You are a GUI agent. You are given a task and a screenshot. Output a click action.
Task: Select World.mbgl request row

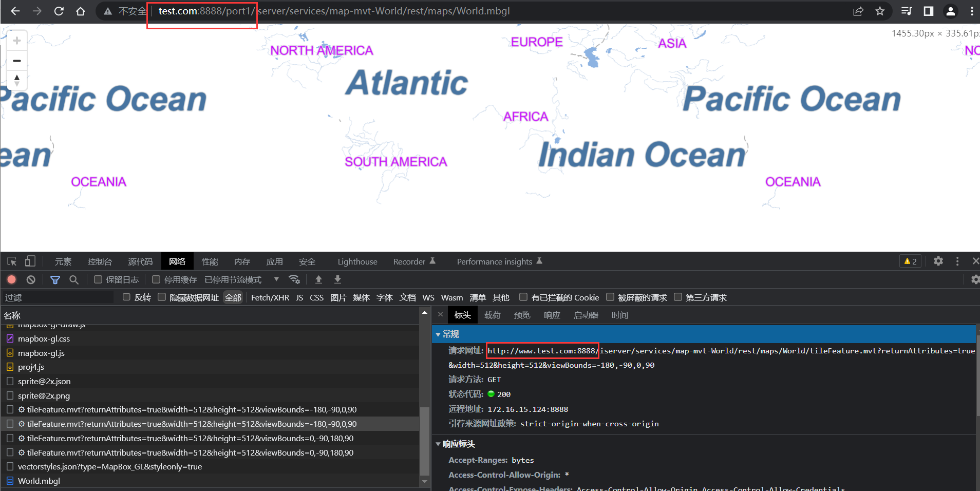click(211, 481)
